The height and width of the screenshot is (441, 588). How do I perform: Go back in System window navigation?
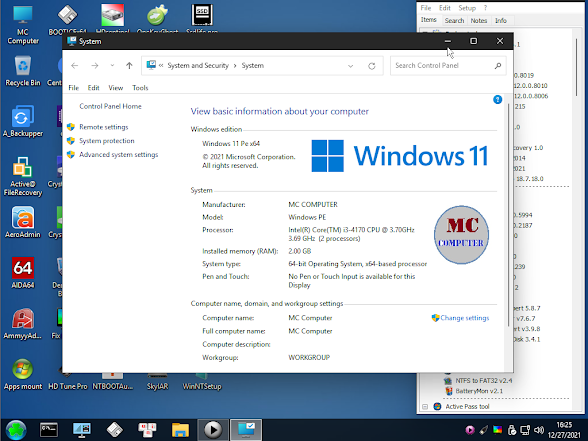click(x=75, y=66)
